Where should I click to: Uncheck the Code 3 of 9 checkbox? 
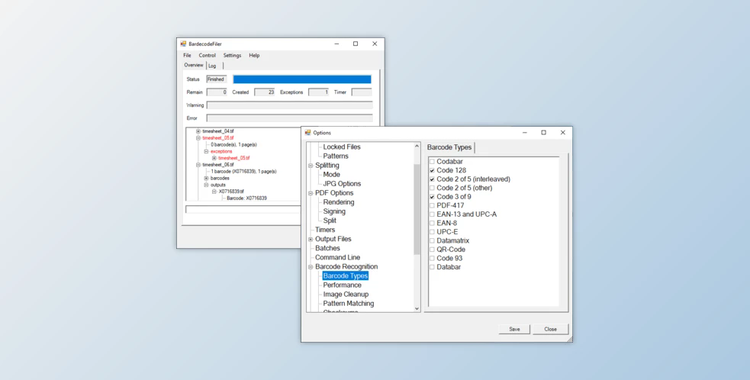click(x=432, y=197)
